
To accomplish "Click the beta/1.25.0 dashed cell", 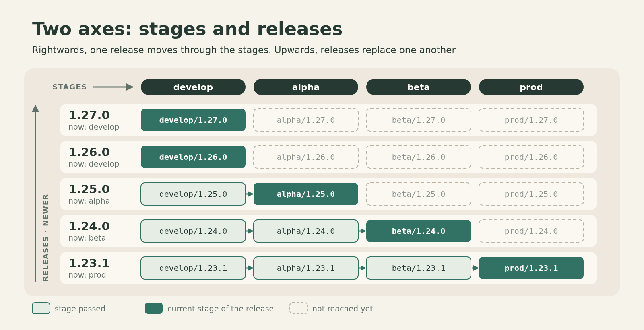I will pos(419,194).
